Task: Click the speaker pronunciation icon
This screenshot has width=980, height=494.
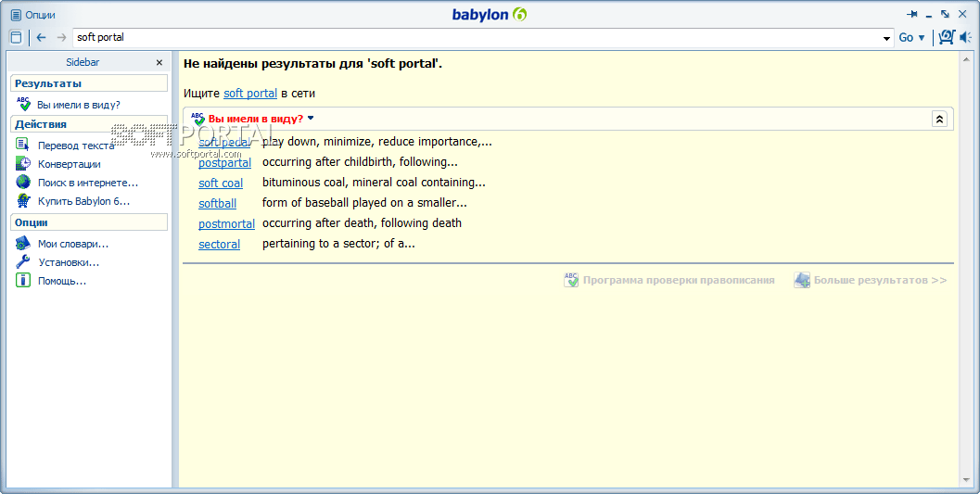Action: [x=965, y=37]
